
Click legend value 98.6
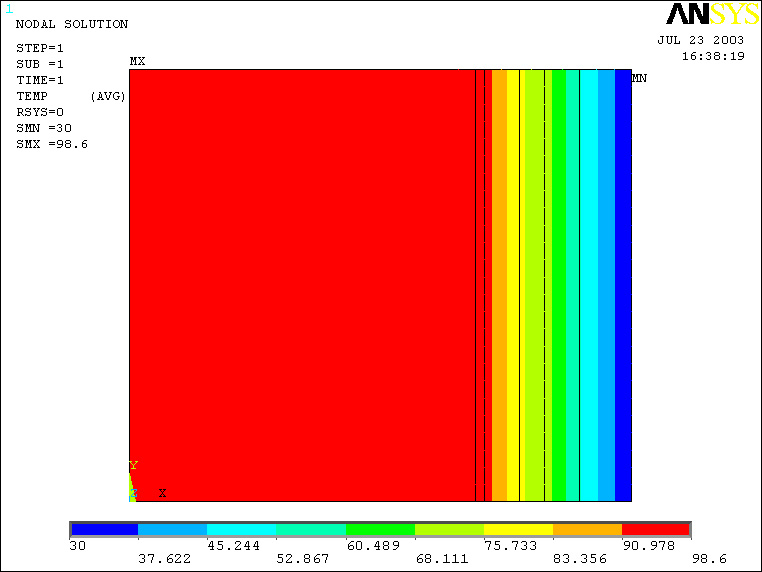710,559
